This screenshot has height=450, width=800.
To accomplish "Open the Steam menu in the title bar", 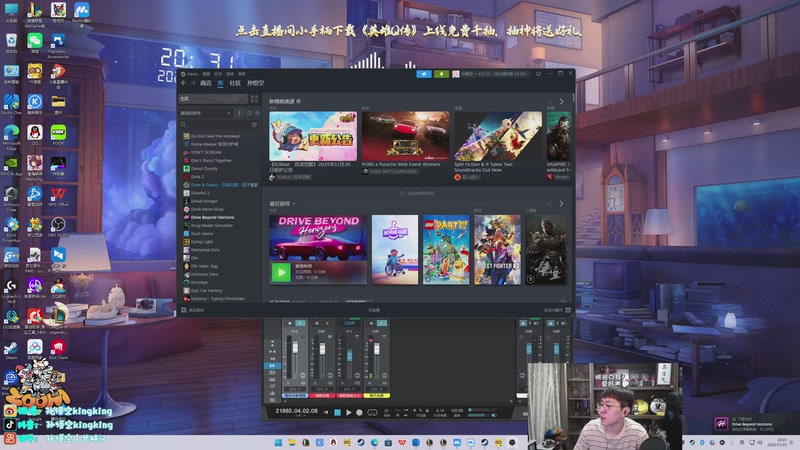I will [x=192, y=74].
